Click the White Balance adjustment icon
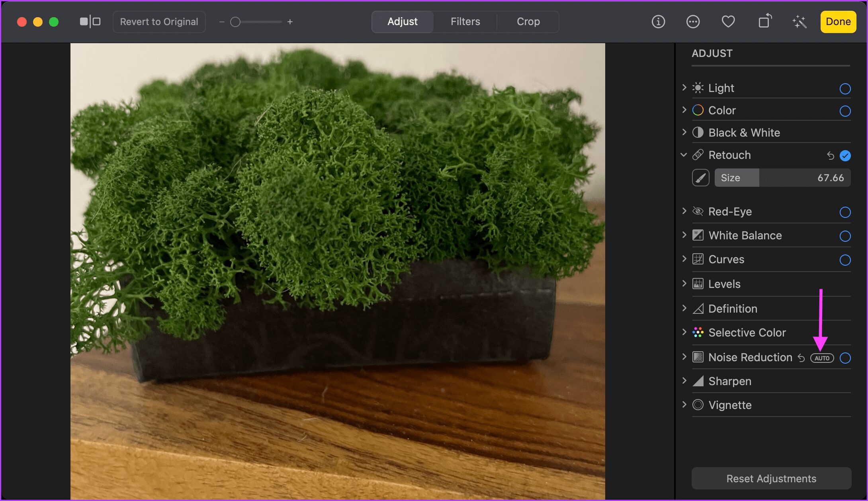The image size is (868, 501). coord(698,236)
